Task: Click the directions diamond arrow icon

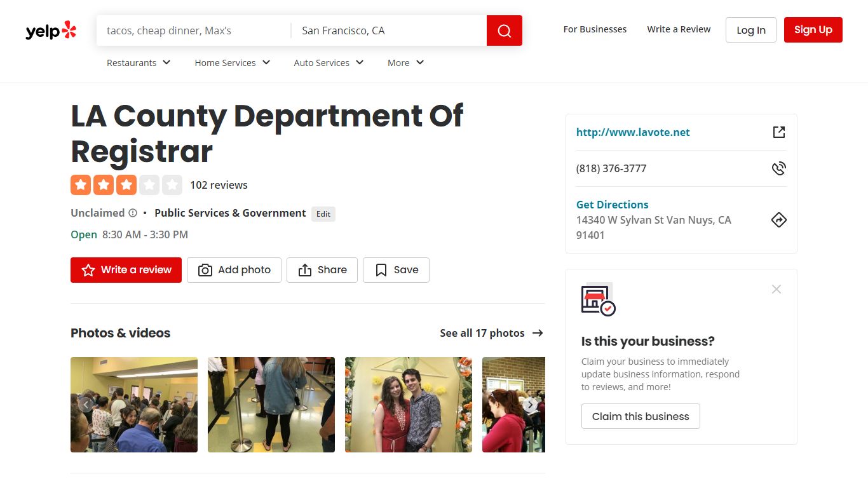Action: [779, 220]
